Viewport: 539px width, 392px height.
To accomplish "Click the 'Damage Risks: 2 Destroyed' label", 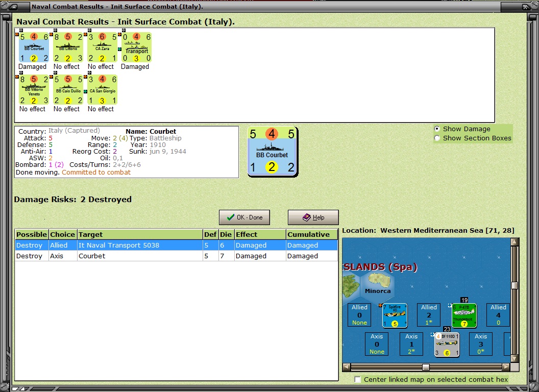I will (73, 200).
